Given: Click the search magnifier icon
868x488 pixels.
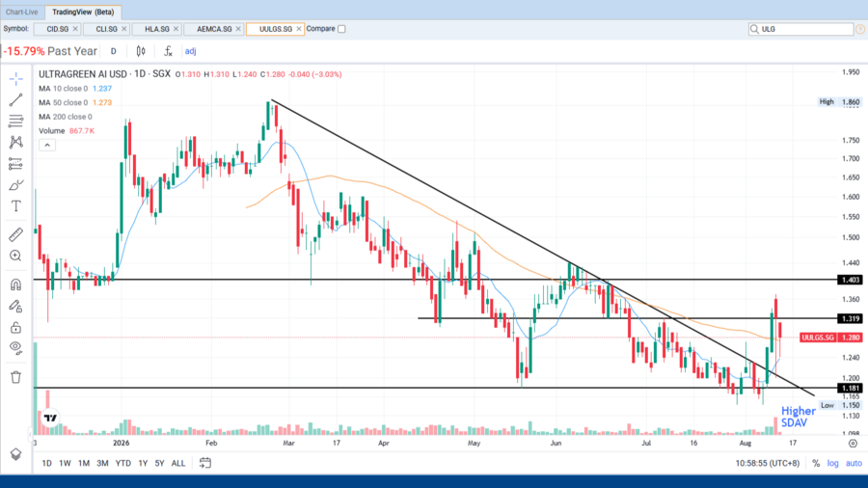Looking at the screenshot, I should (x=754, y=29).
